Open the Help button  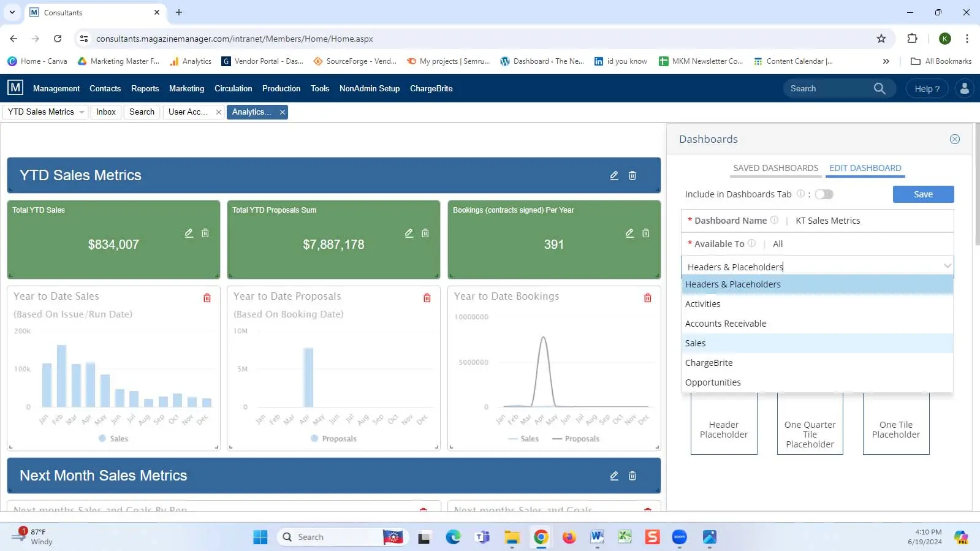click(x=926, y=88)
